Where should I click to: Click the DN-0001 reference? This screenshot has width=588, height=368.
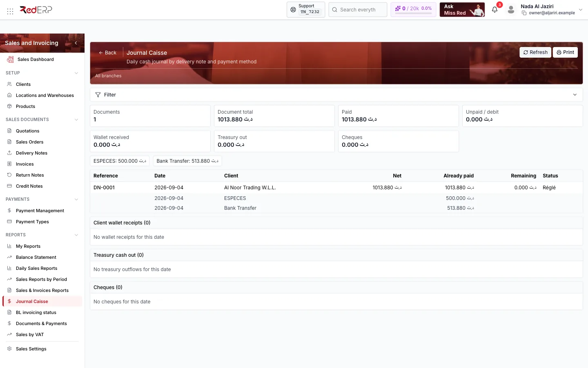click(104, 188)
